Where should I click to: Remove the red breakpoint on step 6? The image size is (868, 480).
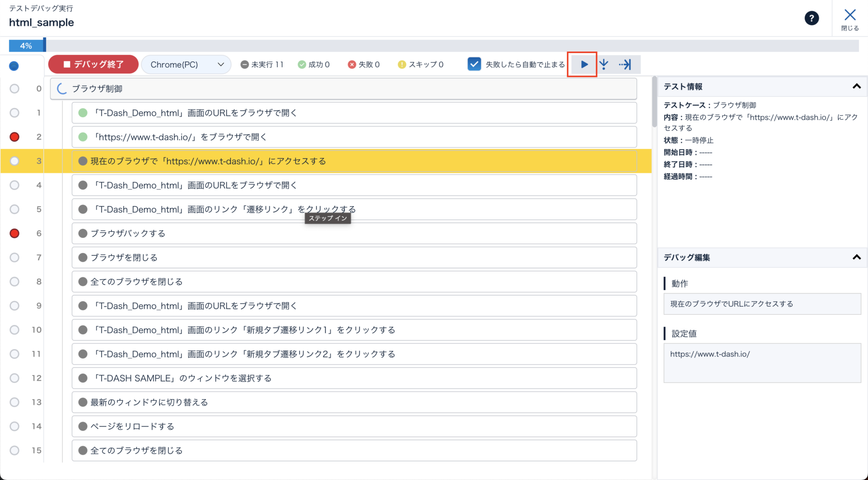pos(14,233)
